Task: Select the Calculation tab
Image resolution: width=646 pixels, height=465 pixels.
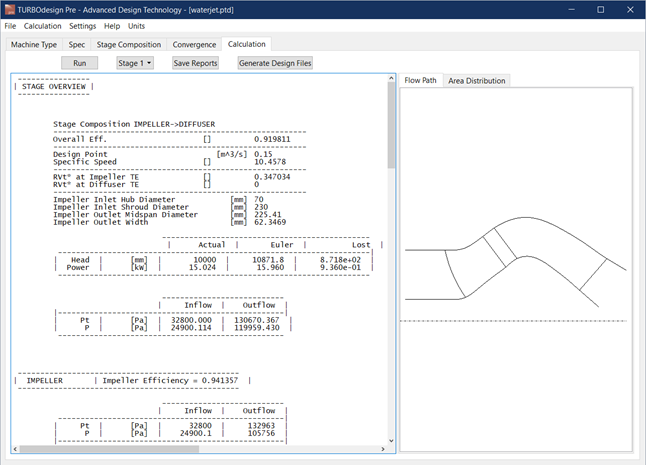Action: (247, 44)
